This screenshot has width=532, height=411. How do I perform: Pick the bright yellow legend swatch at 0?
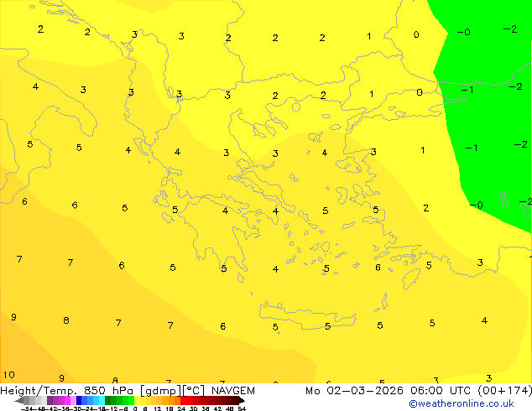point(137,400)
